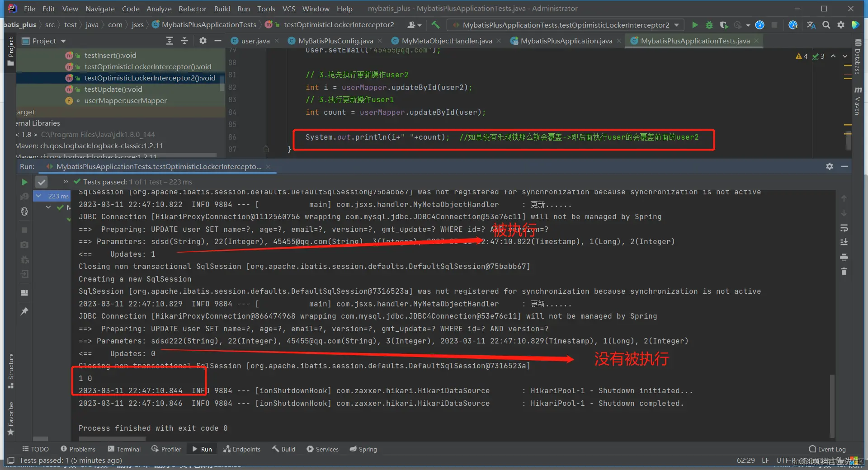Open Run panel settings gear
Image resolution: width=868 pixels, height=470 pixels.
[x=829, y=166]
